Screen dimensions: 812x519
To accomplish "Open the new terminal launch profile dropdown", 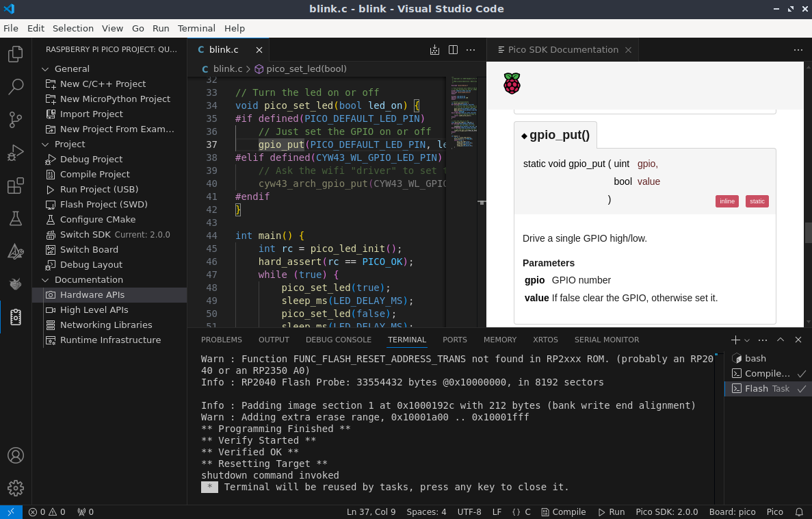I will (x=747, y=340).
